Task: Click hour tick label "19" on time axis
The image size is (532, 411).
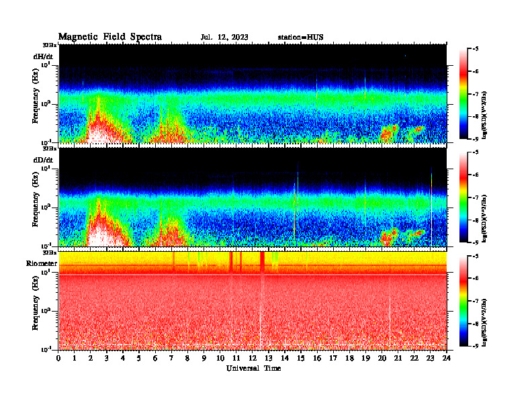Action: coord(365,358)
